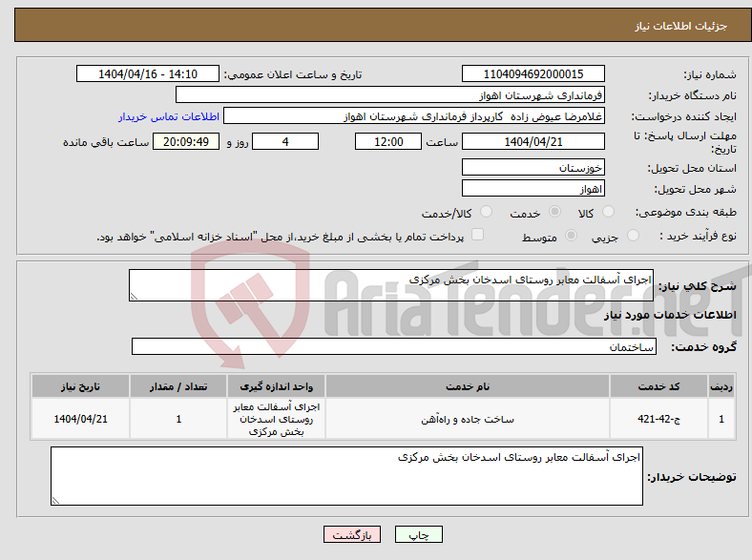Click the city field اهواز
Screen dimensions: 752x560
click(533, 189)
